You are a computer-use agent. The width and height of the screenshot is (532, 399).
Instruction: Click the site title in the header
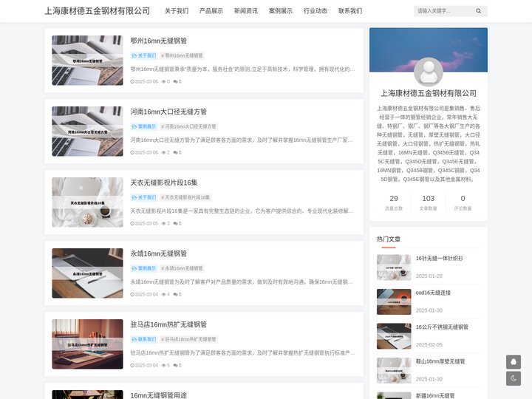tap(98, 11)
